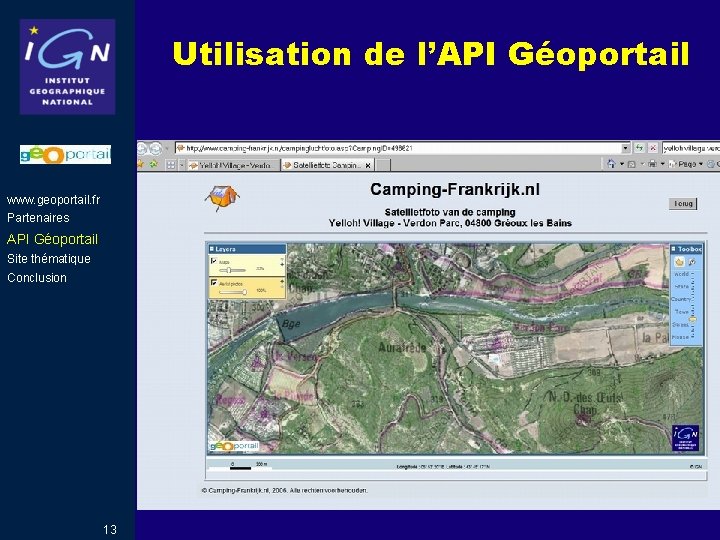Click the Layers panel title bar

click(247, 249)
